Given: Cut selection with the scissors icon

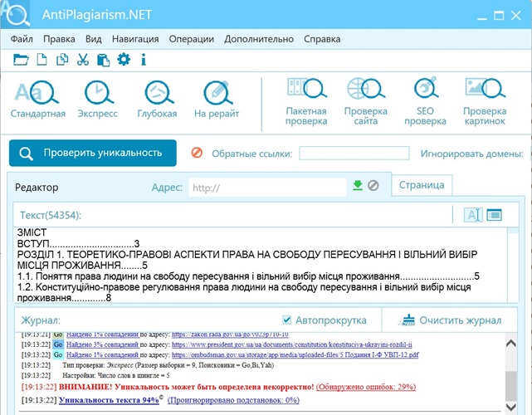Looking at the screenshot, I should click(x=83, y=60).
